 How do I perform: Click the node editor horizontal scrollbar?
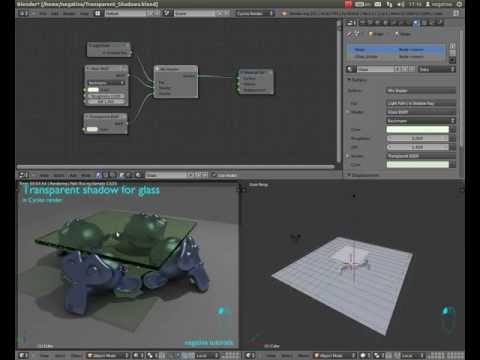click(176, 166)
